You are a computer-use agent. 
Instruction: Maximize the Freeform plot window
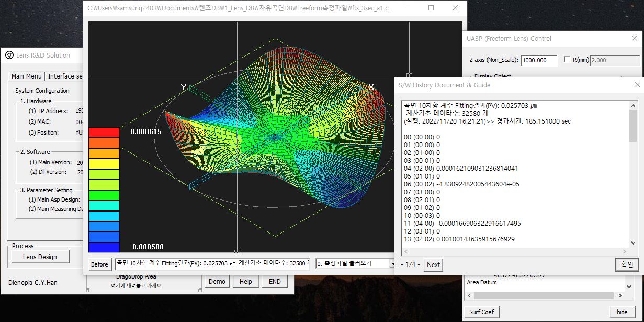(431, 8)
